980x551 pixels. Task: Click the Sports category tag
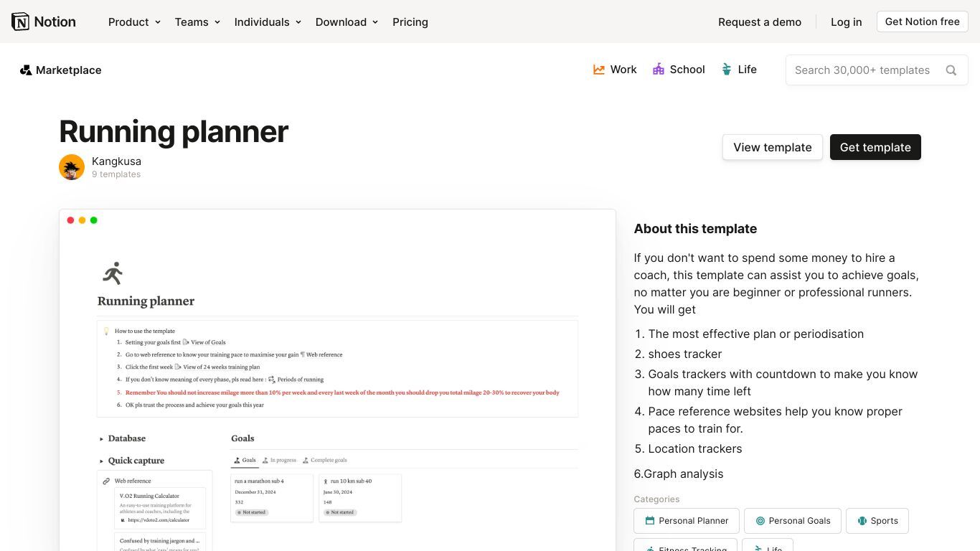point(877,521)
